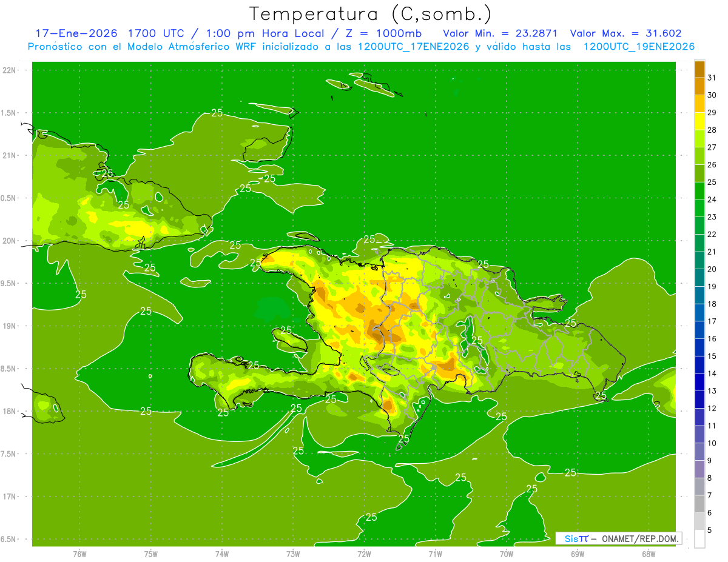Click validity stamp '1200UTC_19ENE2026'
The height and width of the screenshot is (562, 728).
tap(639, 47)
